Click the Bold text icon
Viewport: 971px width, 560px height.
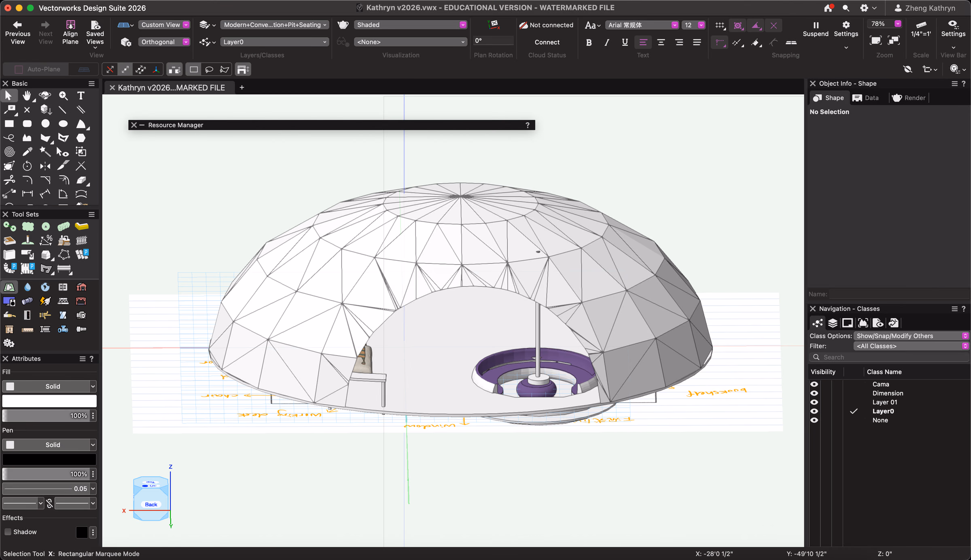(589, 42)
